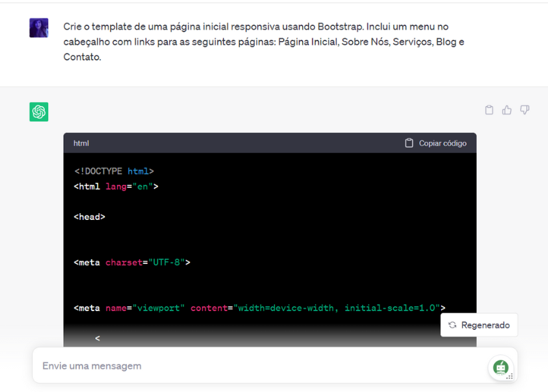
Task: Click the "width=device-width, initial-scale=1.0" content value
Action: tap(338, 308)
